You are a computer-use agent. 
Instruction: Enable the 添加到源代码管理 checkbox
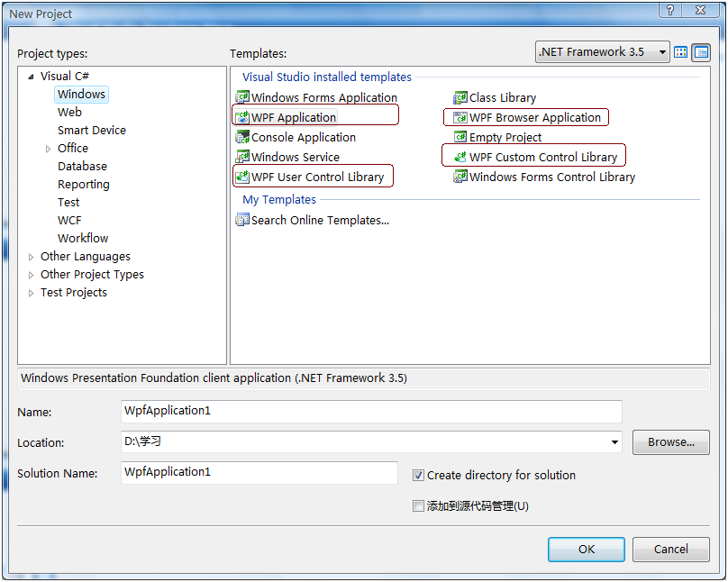(x=418, y=505)
